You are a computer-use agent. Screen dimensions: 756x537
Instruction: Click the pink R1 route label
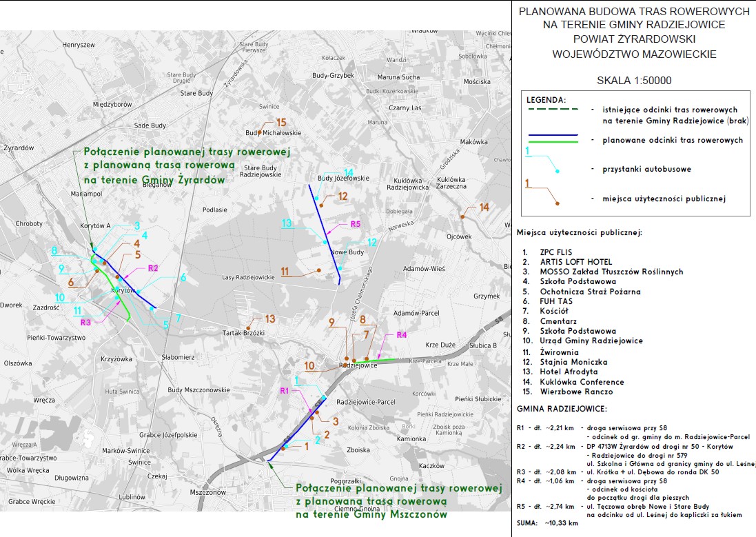coord(285,391)
